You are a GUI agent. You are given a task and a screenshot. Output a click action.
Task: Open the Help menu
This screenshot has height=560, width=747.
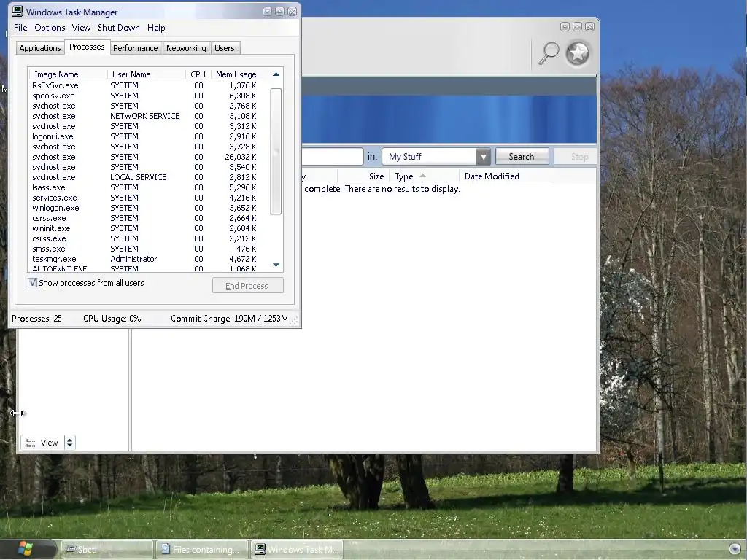tap(156, 28)
